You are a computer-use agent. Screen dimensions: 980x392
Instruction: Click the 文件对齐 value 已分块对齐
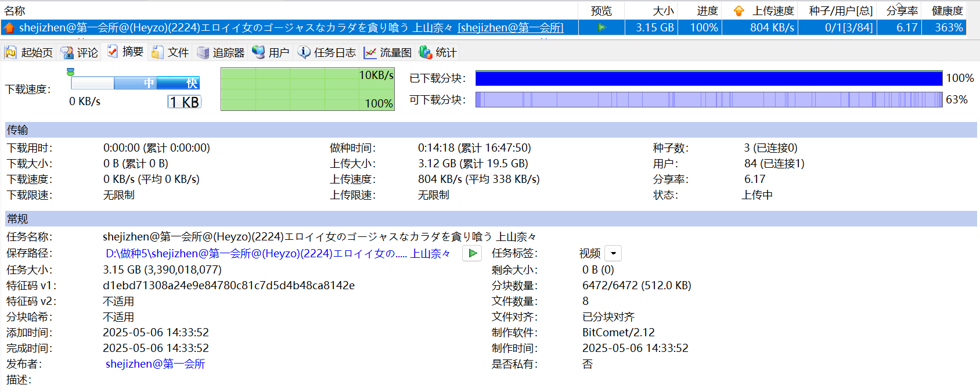pyautogui.click(x=608, y=317)
